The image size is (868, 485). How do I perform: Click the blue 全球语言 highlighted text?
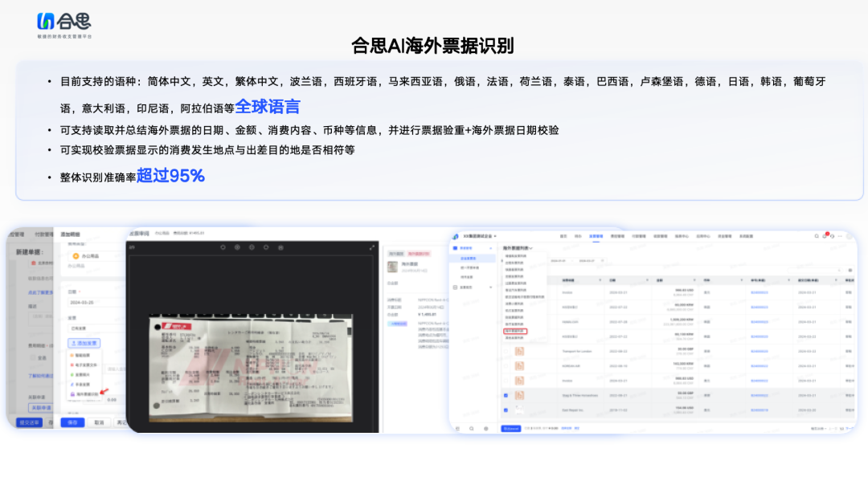(x=268, y=107)
